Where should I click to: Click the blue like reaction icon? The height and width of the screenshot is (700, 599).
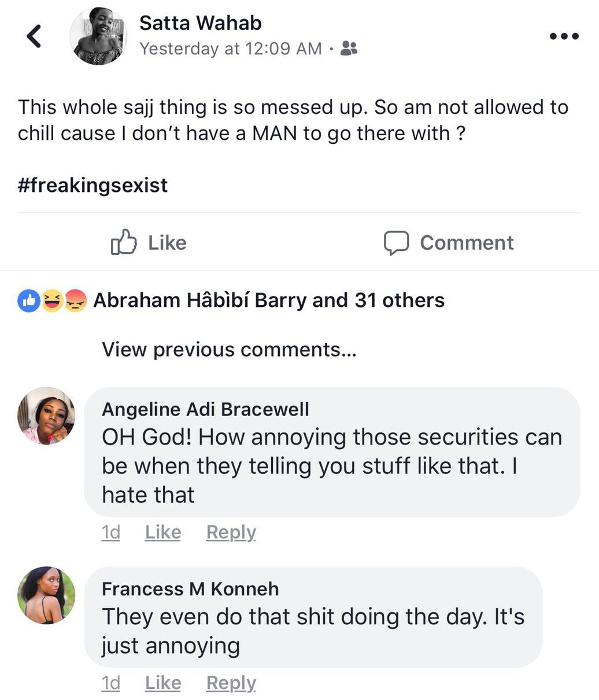pyautogui.click(x=28, y=301)
